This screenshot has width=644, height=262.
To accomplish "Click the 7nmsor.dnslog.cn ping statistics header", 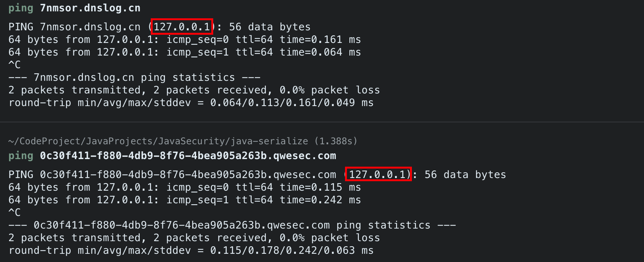I will pos(134,77).
